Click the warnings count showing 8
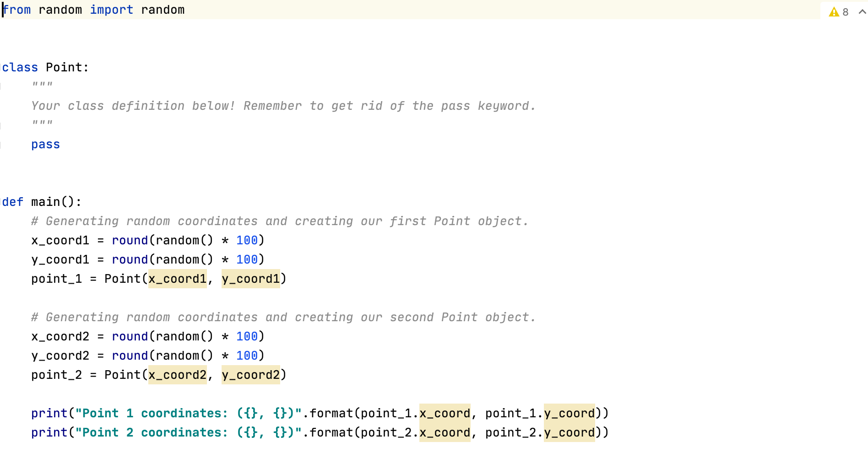 [x=845, y=12]
